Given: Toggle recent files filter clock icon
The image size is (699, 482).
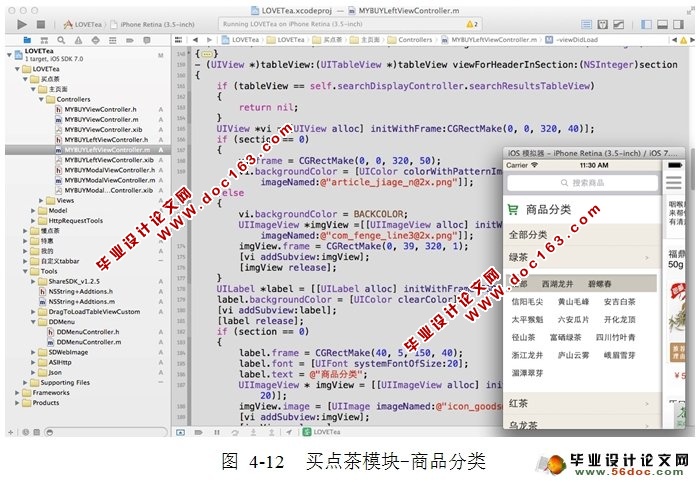Looking at the screenshot, I should [25, 432].
